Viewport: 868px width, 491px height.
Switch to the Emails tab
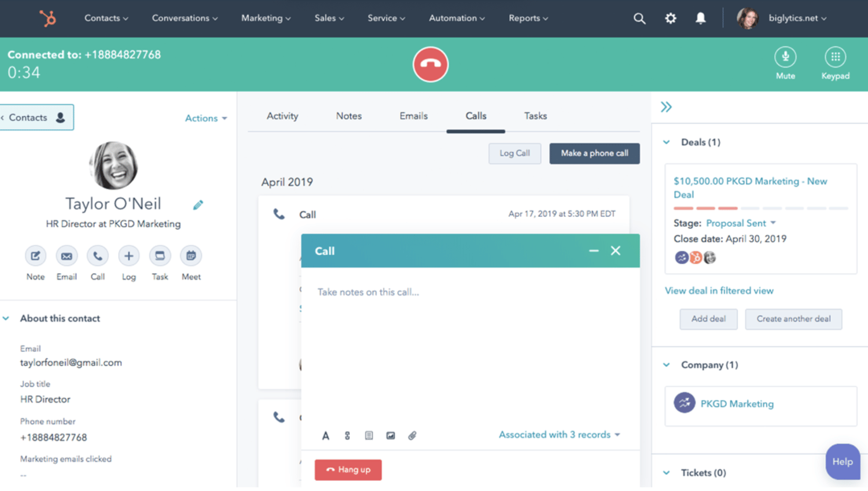[x=413, y=116]
